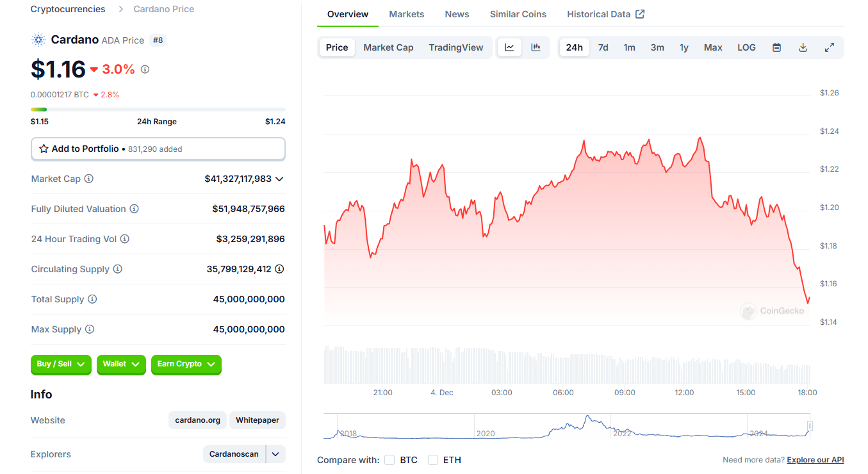Open the cardano.org website link
The height and width of the screenshot is (474, 868).
pyautogui.click(x=198, y=420)
